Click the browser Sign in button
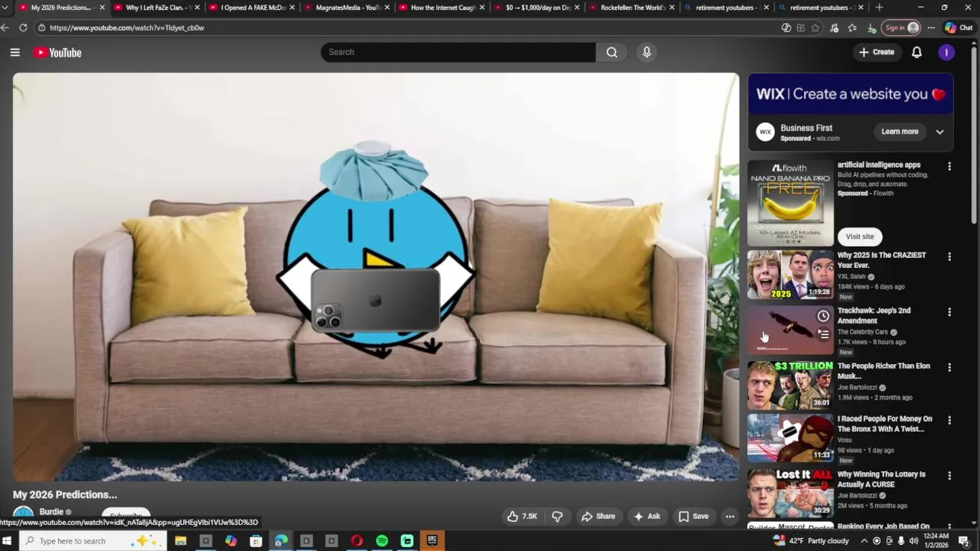980x551 pixels. click(902, 28)
